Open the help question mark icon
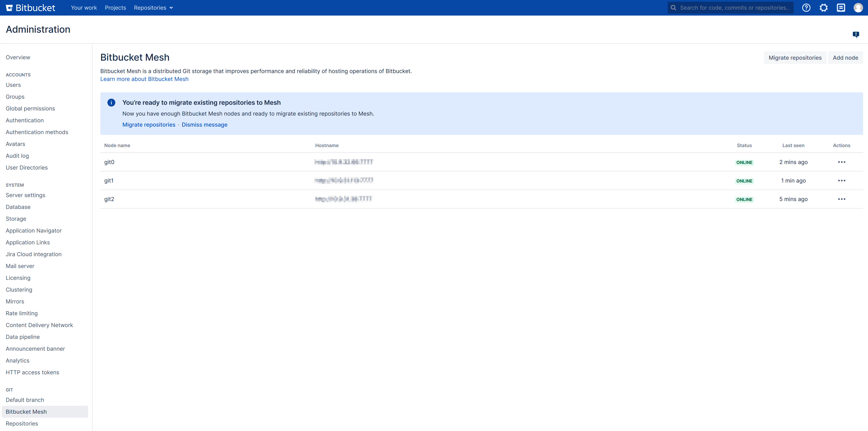The height and width of the screenshot is (431, 868). (806, 8)
